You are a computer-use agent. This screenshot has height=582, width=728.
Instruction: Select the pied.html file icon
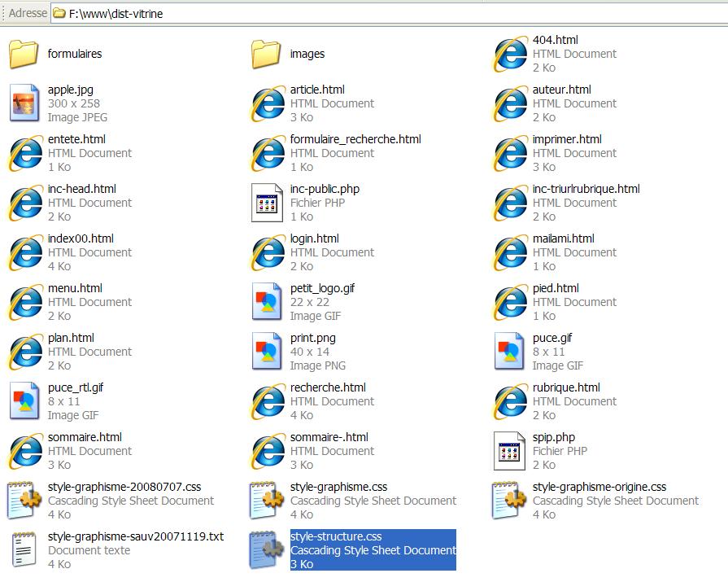(x=510, y=302)
